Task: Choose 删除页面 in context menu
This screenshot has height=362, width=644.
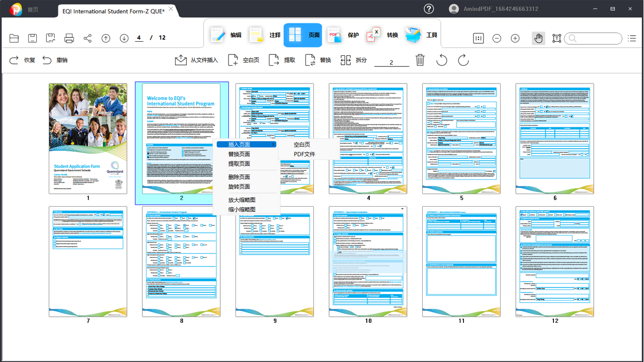Action: pos(239,177)
